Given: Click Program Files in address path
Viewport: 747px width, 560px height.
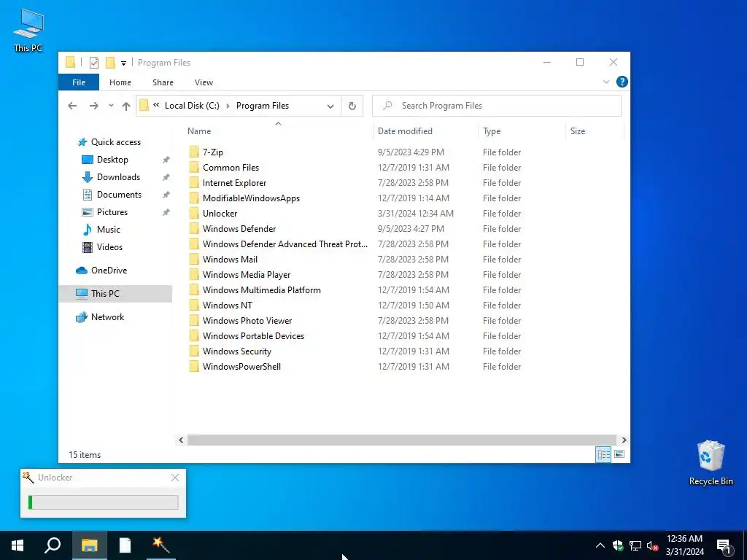Looking at the screenshot, I should click(263, 106).
